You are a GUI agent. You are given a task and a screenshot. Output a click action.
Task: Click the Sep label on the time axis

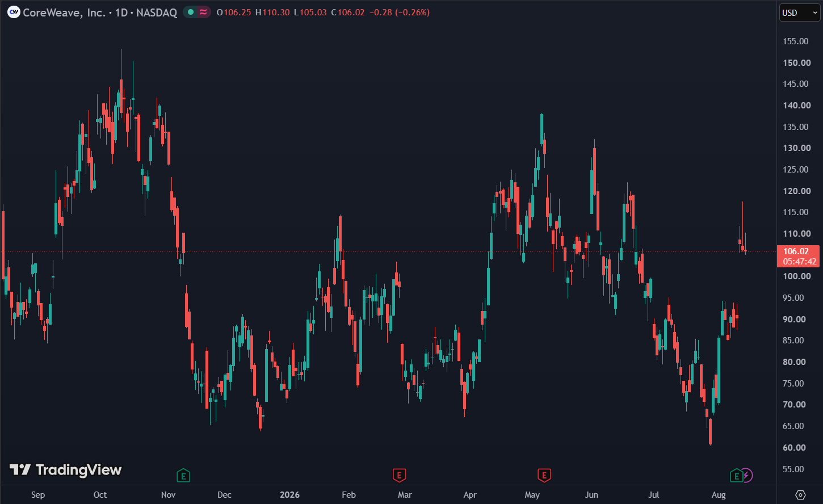(x=38, y=495)
